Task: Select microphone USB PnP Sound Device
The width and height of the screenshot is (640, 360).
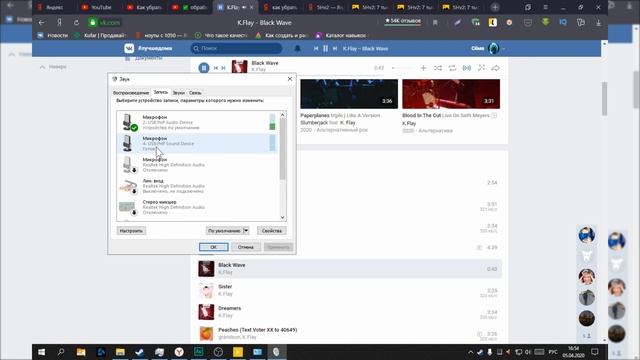Action: coord(197,143)
